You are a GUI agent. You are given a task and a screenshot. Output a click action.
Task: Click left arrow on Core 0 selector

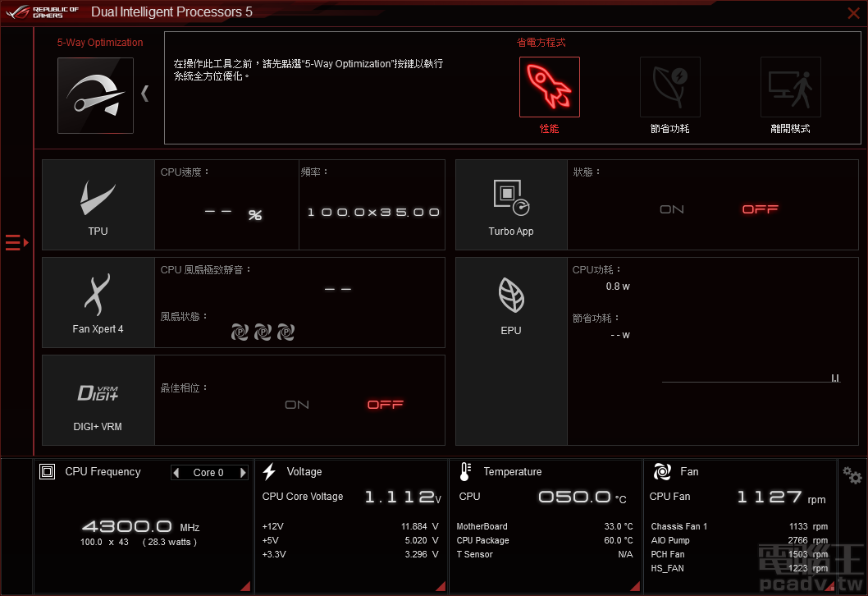[177, 472]
